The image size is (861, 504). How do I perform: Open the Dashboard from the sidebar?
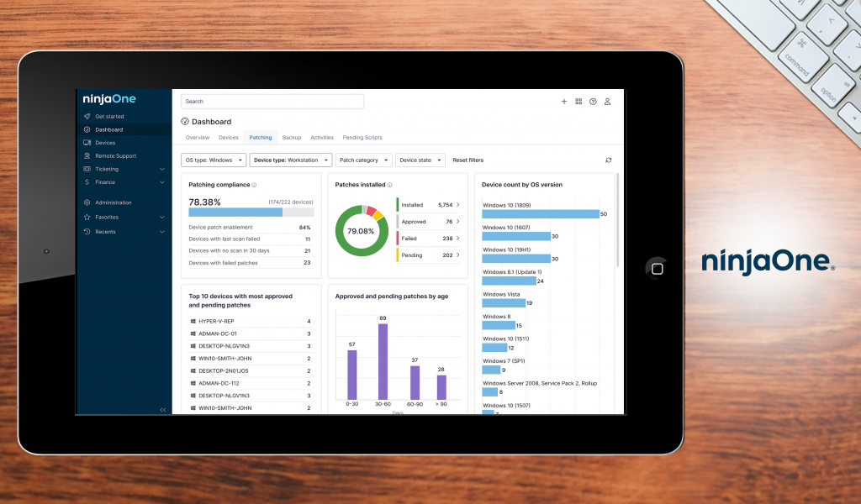(x=109, y=129)
